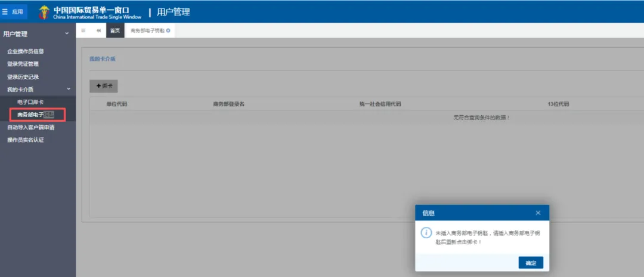The height and width of the screenshot is (277, 644).
Task: Click the tab scroll-left double arrow
Action: click(x=98, y=30)
